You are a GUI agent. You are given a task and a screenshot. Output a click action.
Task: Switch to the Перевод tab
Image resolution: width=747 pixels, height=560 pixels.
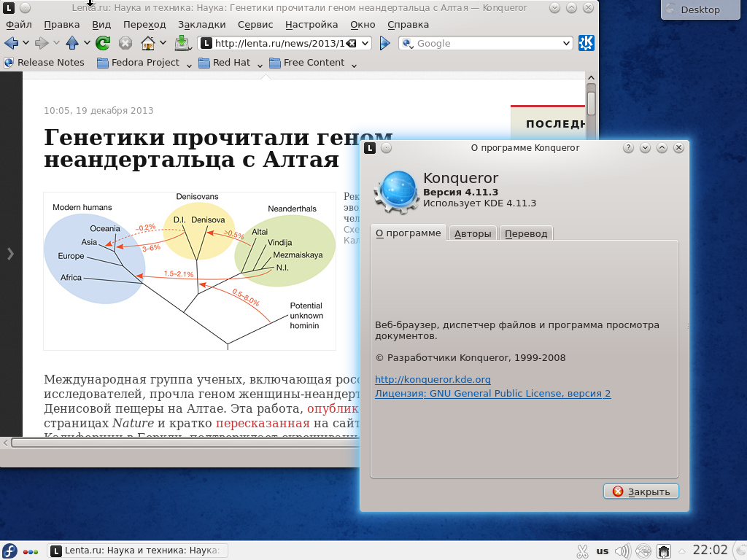click(526, 233)
